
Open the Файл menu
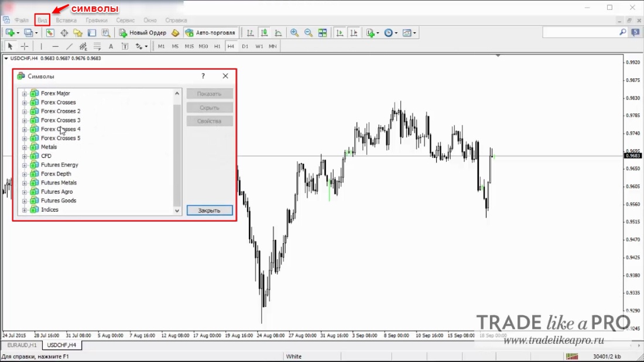click(21, 20)
